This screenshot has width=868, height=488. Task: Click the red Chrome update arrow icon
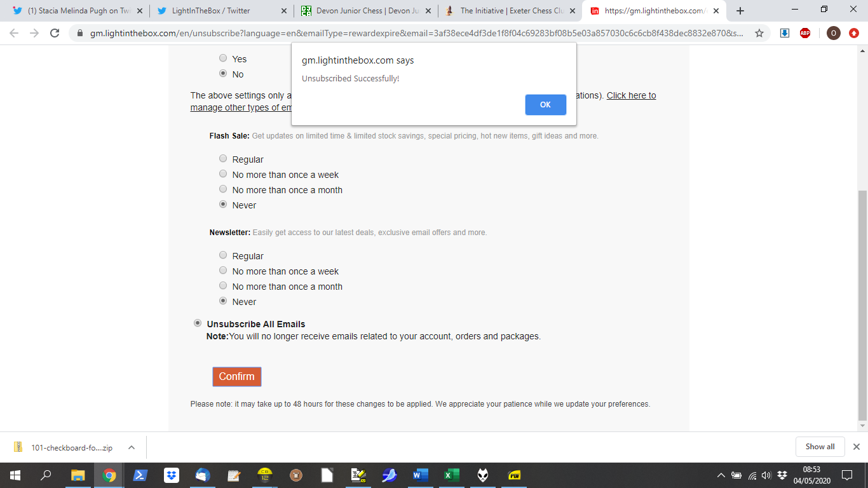click(854, 33)
